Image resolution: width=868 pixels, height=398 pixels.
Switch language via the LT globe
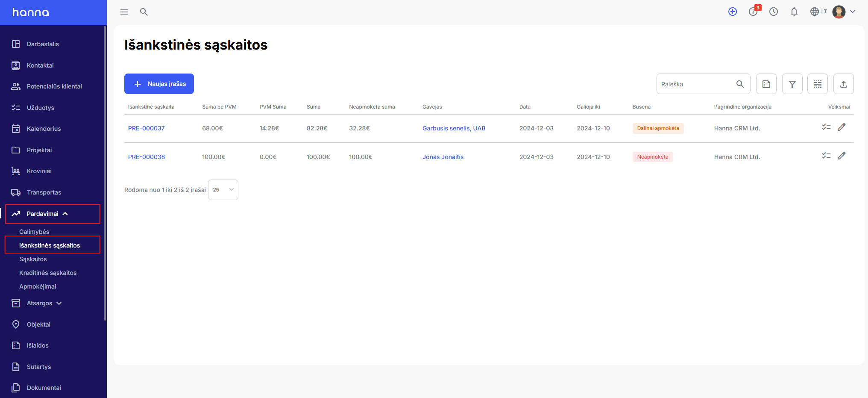point(818,12)
